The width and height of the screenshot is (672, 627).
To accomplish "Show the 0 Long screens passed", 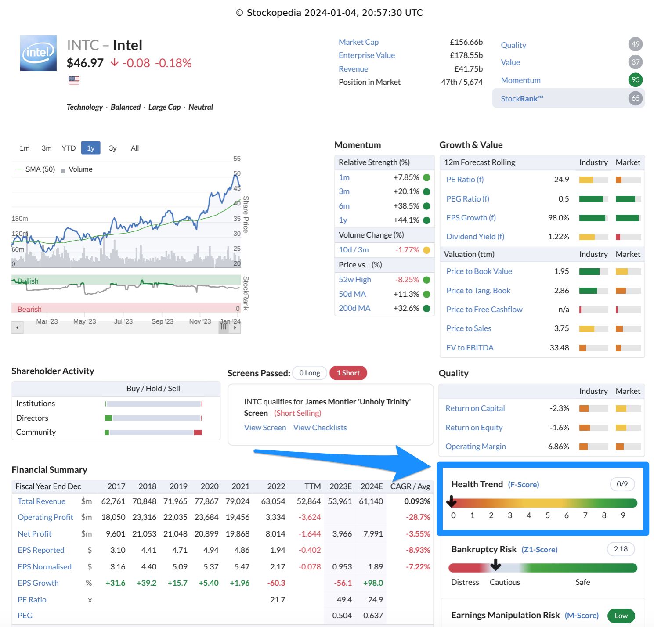I will click(x=310, y=373).
